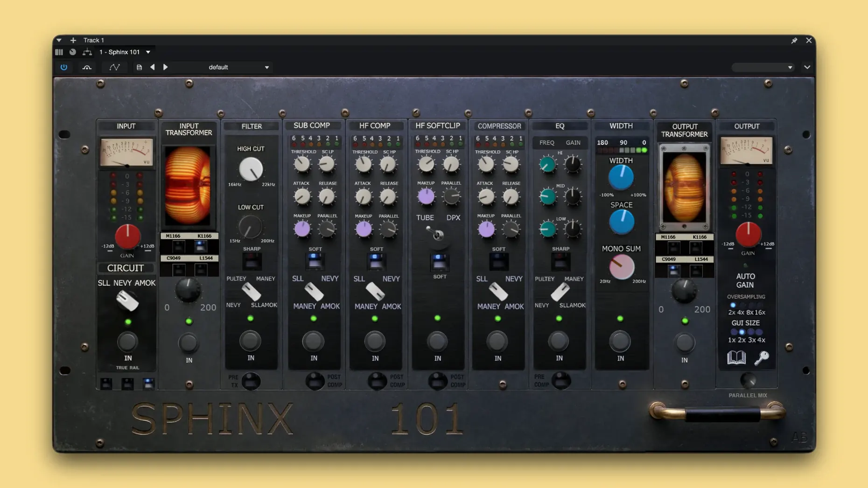Click the automation curve icon
The width and height of the screenshot is (868, 488).
[114, 67]
